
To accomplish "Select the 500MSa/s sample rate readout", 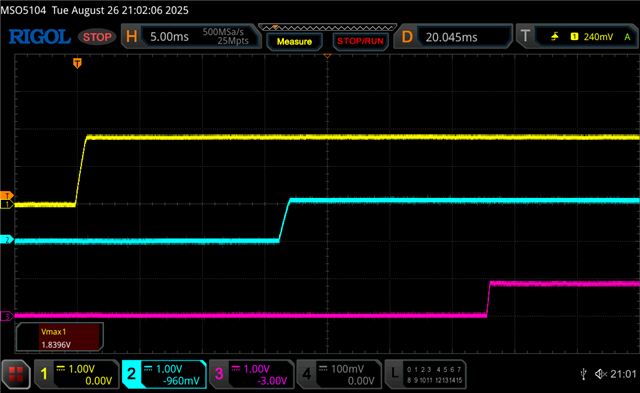I will point(223,32).
